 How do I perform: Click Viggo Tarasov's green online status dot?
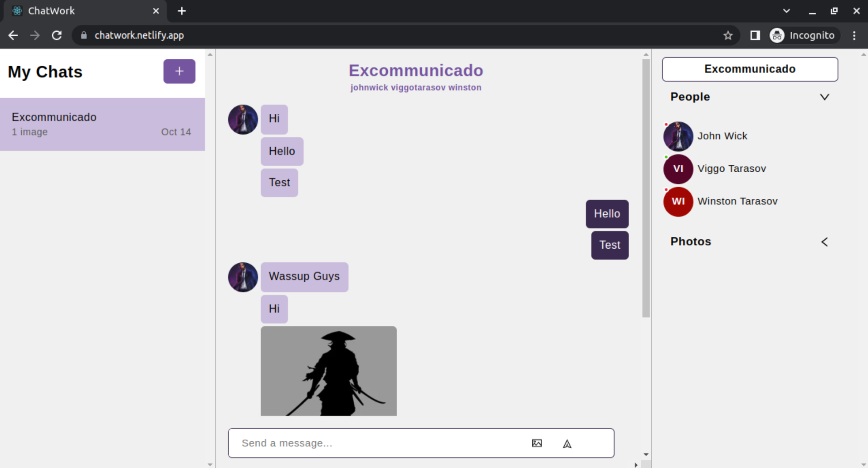click(666, 157)
